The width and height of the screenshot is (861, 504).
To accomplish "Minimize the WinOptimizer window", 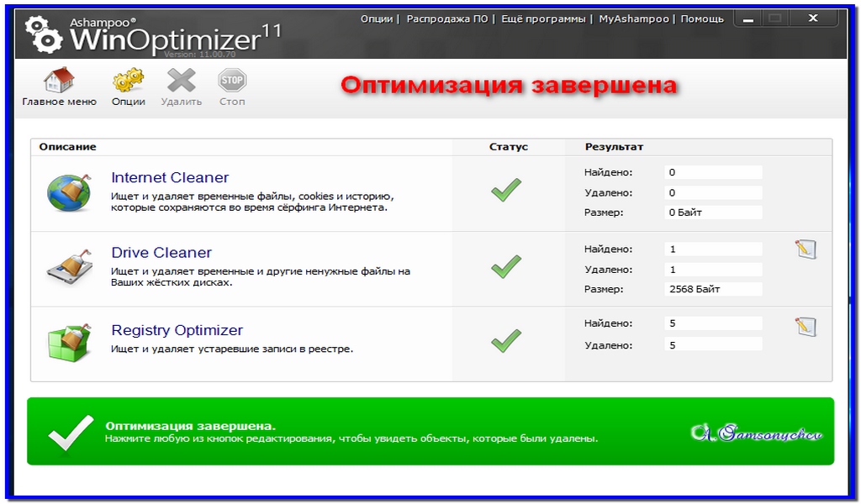I will (747, 19).
